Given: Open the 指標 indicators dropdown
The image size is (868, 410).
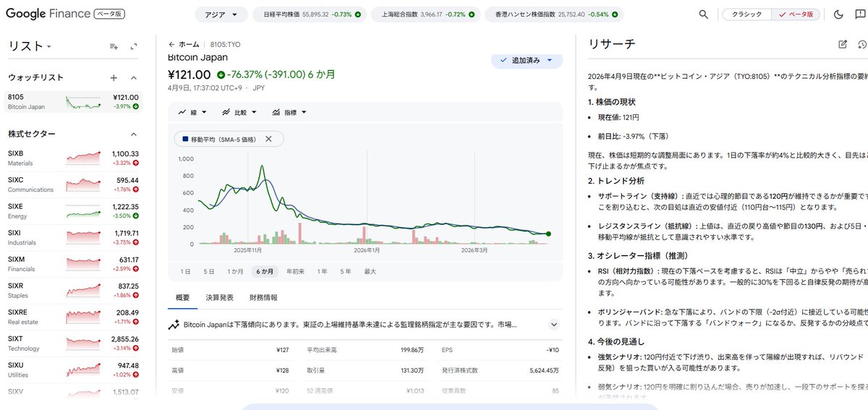Looking at the screenshot, I should pos(289,113).
